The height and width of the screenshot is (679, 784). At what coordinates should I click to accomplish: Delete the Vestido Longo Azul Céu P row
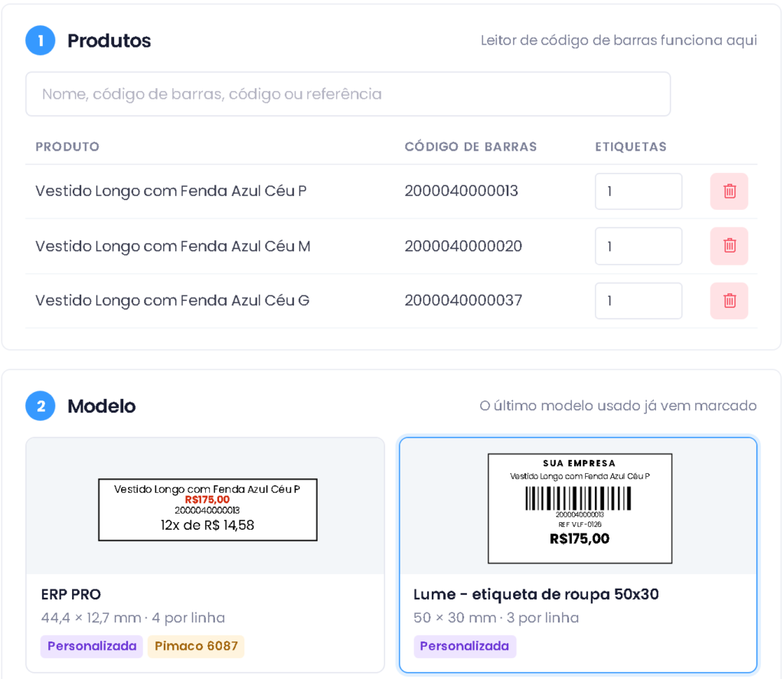pyautogui.click(x=729, y=191)
